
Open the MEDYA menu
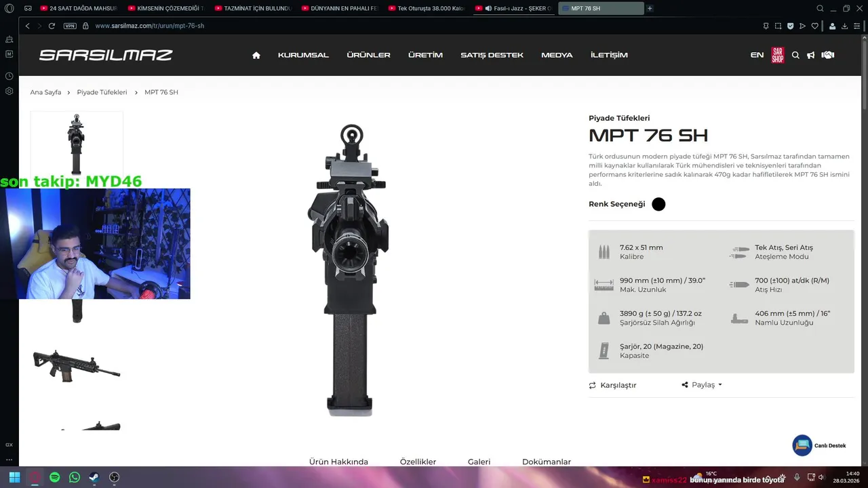coord(557,55)
